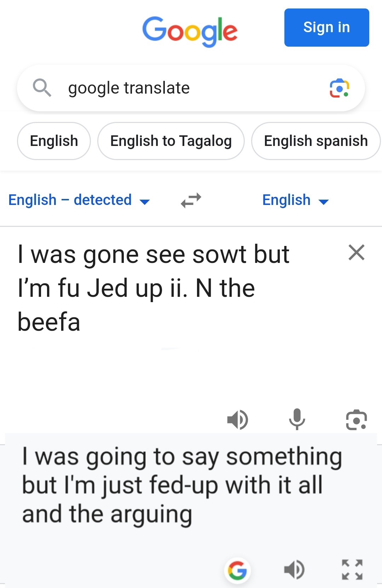Focus the 'google translate' search field
Viewport: 382px width, 588px height.
[184, 88]
